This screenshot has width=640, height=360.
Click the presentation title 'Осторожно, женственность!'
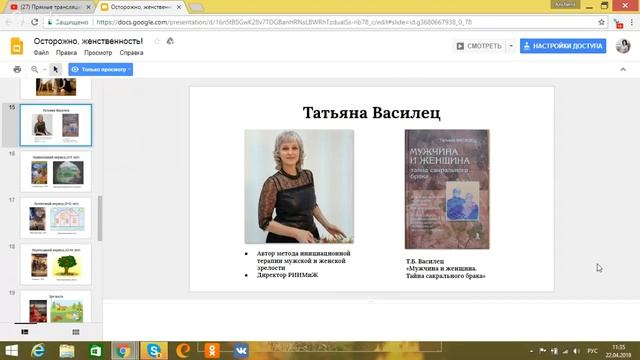(x=88, y=41)
